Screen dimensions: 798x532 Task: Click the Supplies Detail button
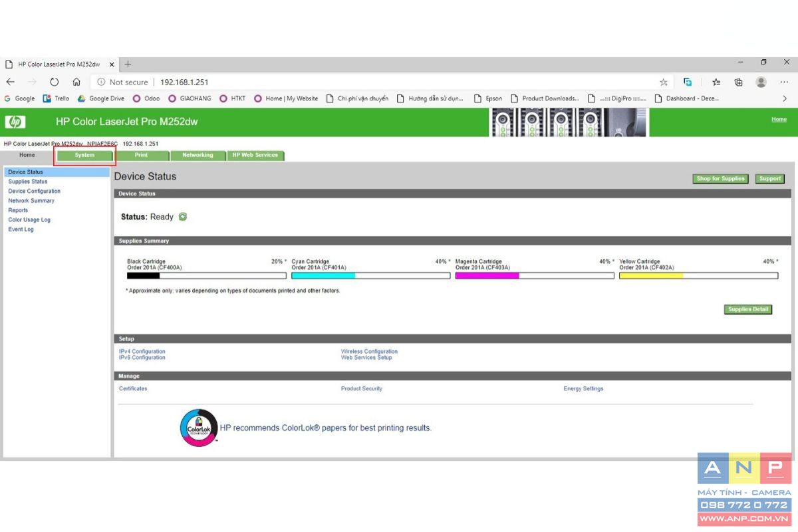click(x=748, y=309)
